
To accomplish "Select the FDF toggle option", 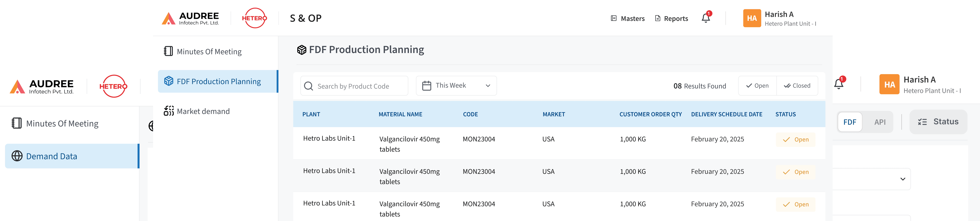I will click(x=850, y=122).
